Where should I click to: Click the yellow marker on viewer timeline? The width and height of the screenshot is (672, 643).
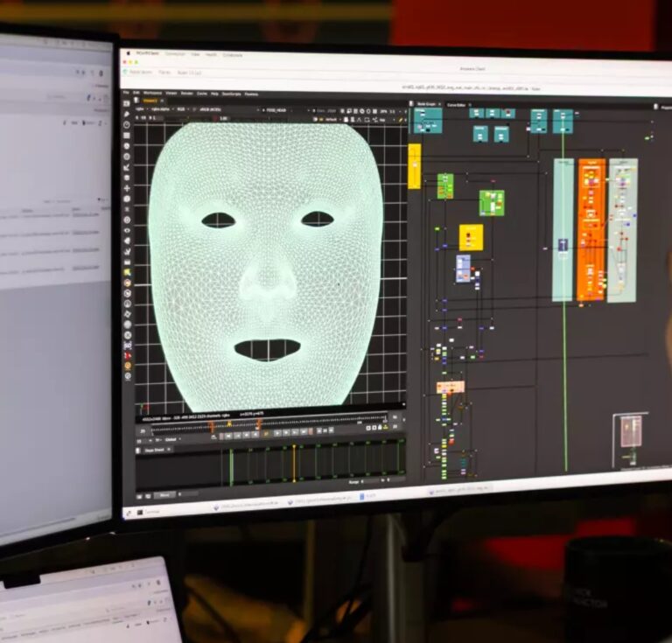230,424
